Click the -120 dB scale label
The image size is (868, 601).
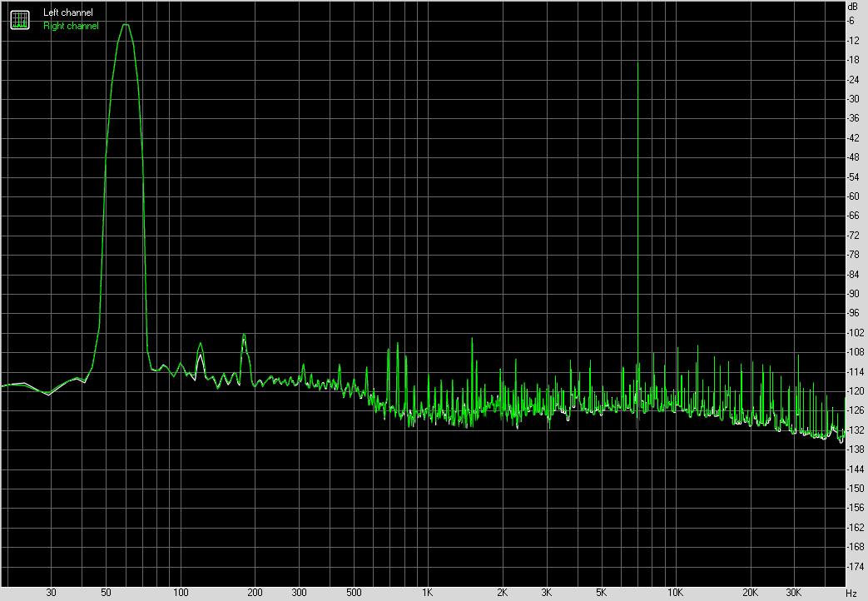852,391
